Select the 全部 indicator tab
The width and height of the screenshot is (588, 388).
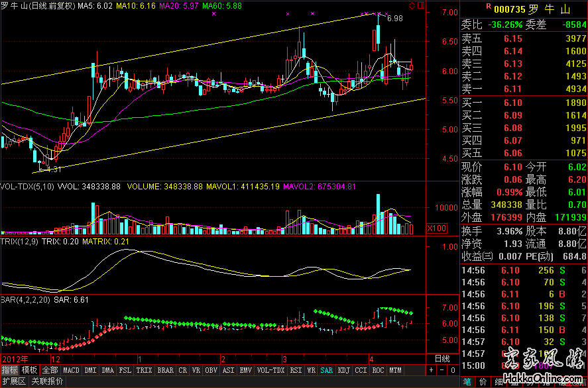pyautogui.click(x=50, y=370)
